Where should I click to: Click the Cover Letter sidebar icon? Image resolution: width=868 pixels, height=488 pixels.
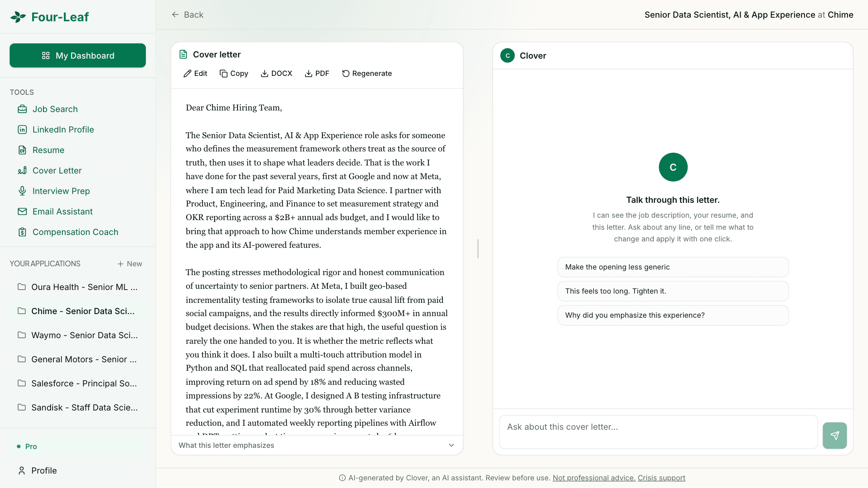[x=23, y=171]
